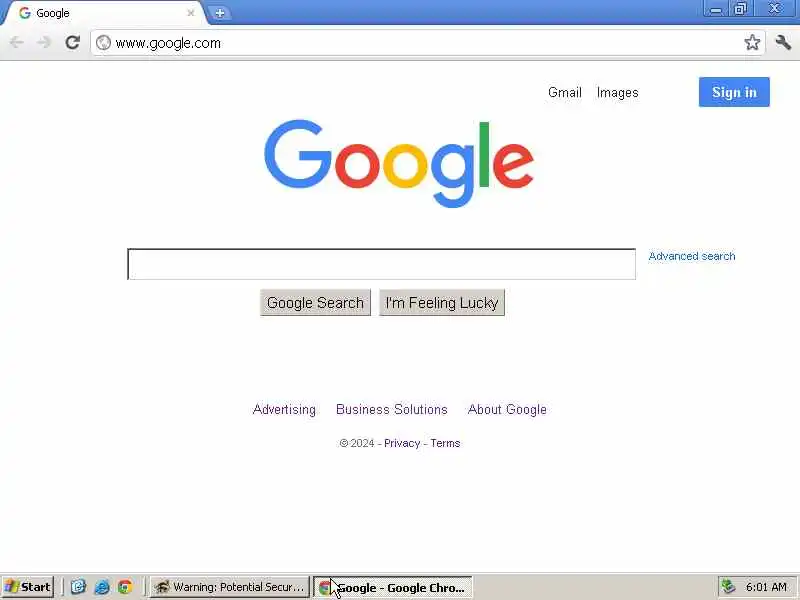
Task: Open the Terms link
Action: pos(445,443)
